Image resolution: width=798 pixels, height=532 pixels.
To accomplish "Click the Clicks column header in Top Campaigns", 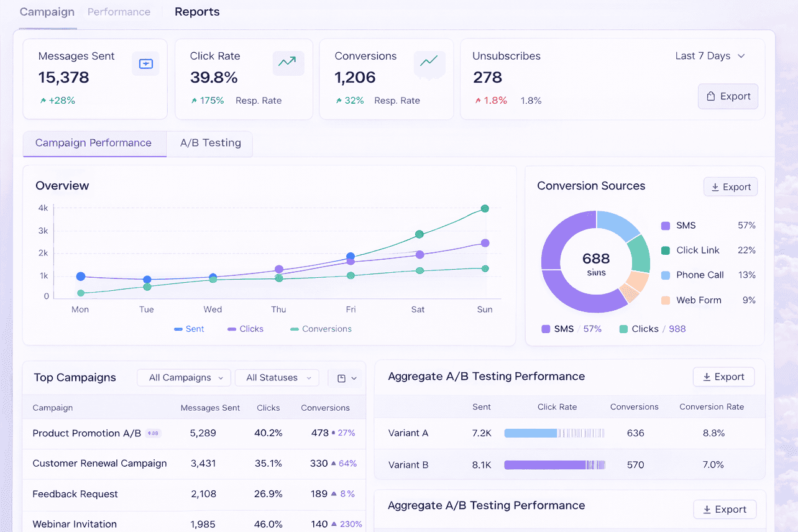I will click(x=268, y=408).
